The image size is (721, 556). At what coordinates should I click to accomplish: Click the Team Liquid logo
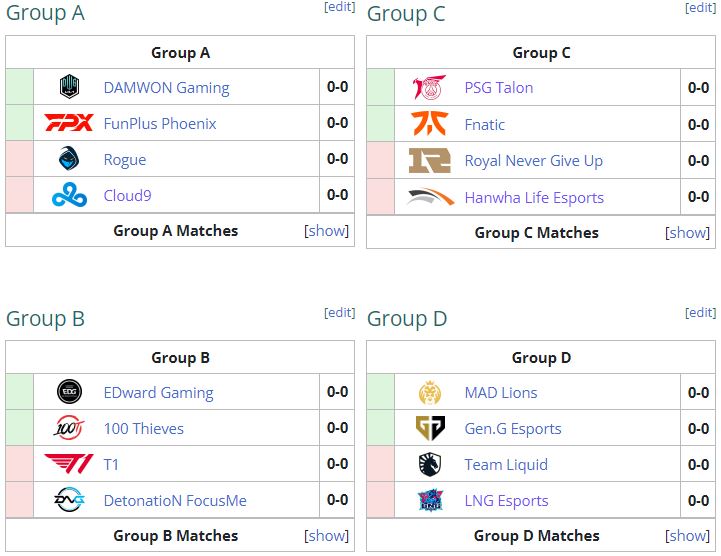pos(430,464)
